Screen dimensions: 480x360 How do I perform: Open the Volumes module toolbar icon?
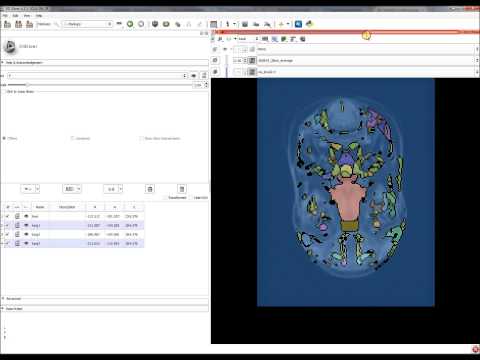(155, 24)
